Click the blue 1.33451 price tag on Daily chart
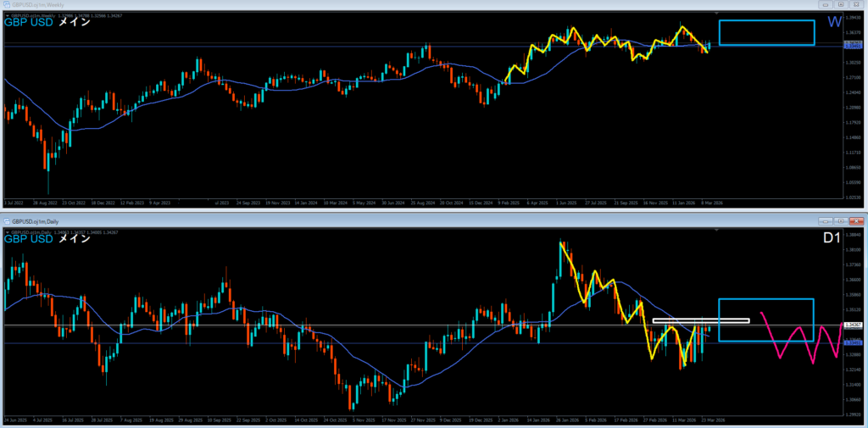868x428 pixels. point(853,343)
